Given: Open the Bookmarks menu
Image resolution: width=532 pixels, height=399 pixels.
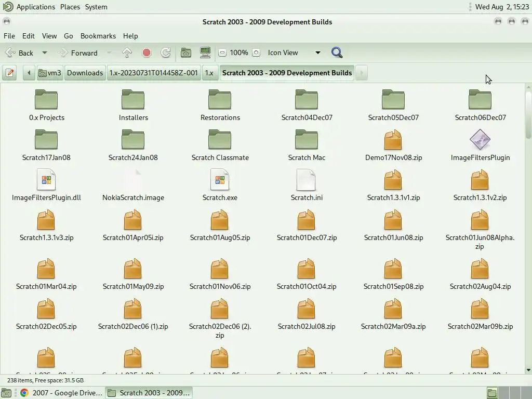Looking at the screenshot, I should click(x=98, y=36).
